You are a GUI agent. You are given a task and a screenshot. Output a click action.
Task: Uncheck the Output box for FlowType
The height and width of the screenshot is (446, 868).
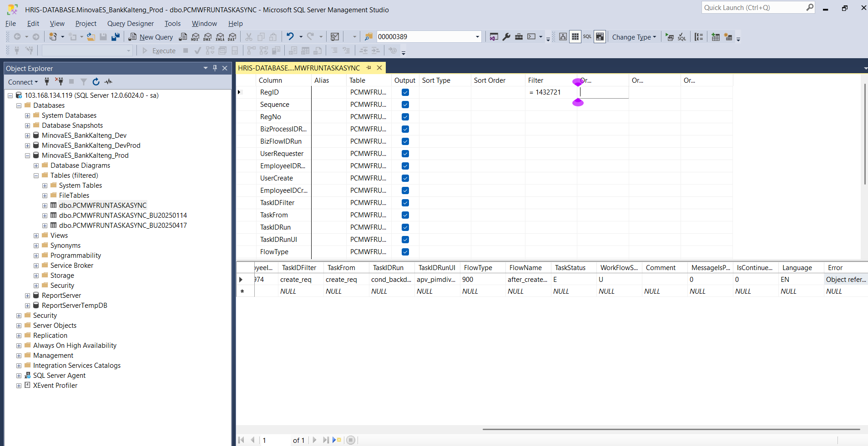pyautogui.click(x=405, y=252)
